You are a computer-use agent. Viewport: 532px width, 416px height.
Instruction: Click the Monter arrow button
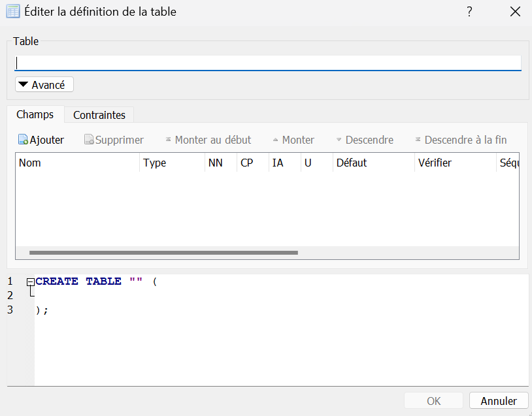tap(293, 140)
